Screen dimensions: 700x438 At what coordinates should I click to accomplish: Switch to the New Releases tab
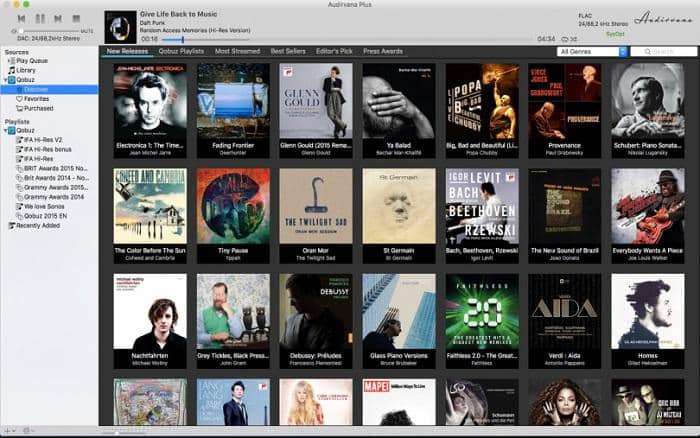[127, 51]
